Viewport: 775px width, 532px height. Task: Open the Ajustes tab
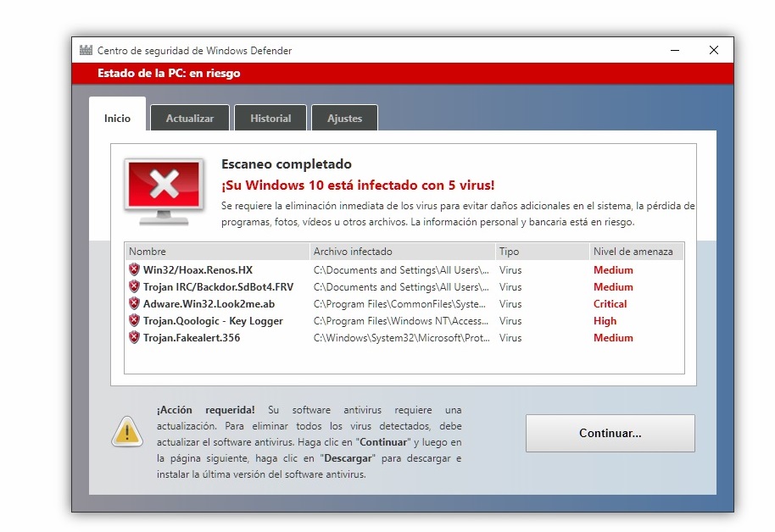(344, 119)
